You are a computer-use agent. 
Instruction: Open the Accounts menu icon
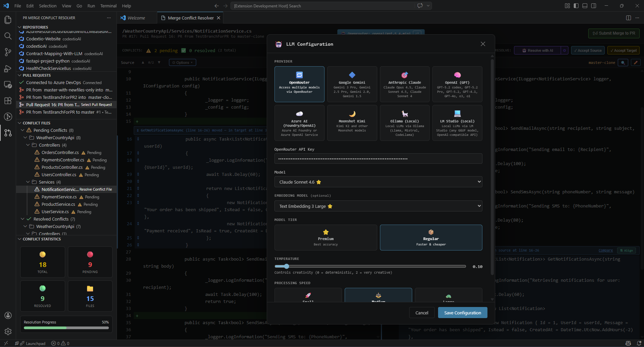tap(8, 315)
